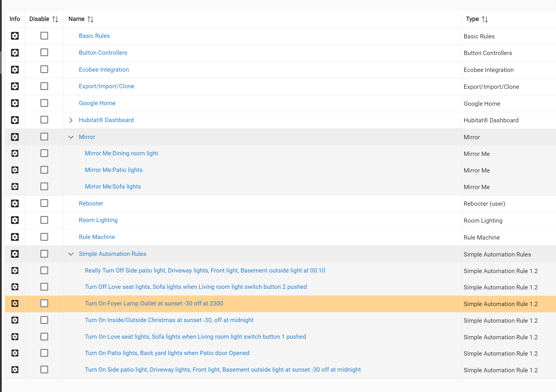The image size is (556, 392).
Task: Open info gear for Mirror parent app
Action: click(x=15, y=137)
